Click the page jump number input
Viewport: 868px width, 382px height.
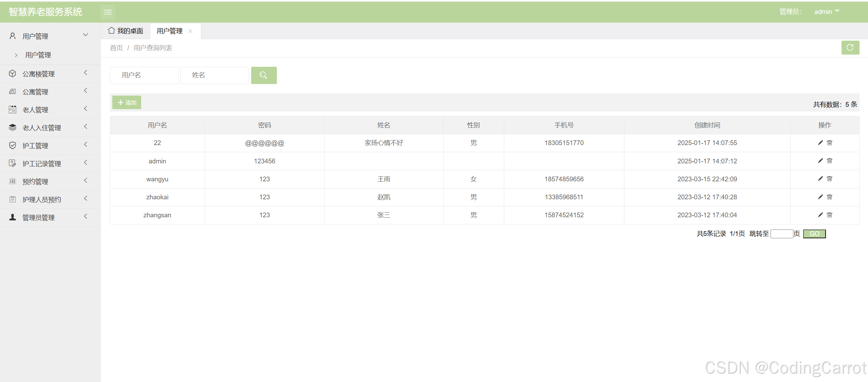(x=782, y=234)
